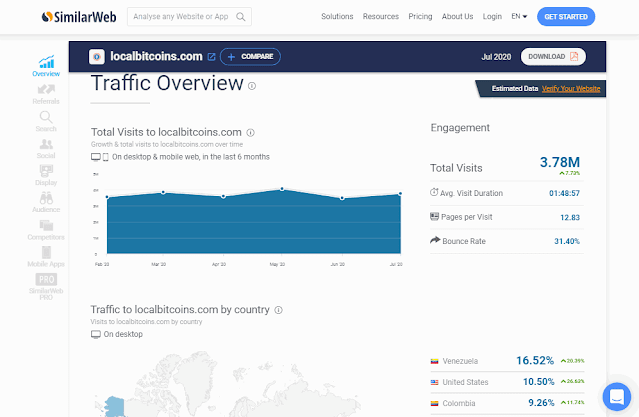Image resolution: width=639 pixels, height=417 pixels.
Task: Click the desktop icon beside On desktop
Action: [96, 335]
